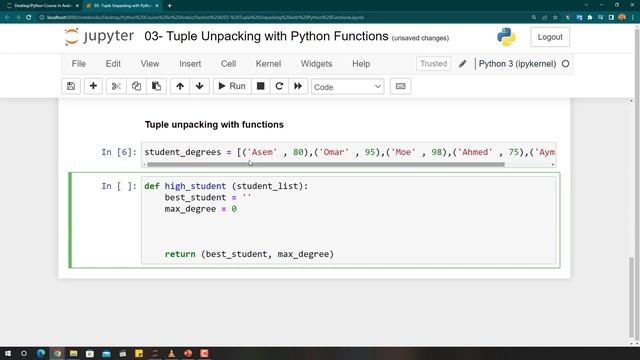Viewport: 640px width, 360px height.
Task: Open the Kernel menu
Action: 268,64
